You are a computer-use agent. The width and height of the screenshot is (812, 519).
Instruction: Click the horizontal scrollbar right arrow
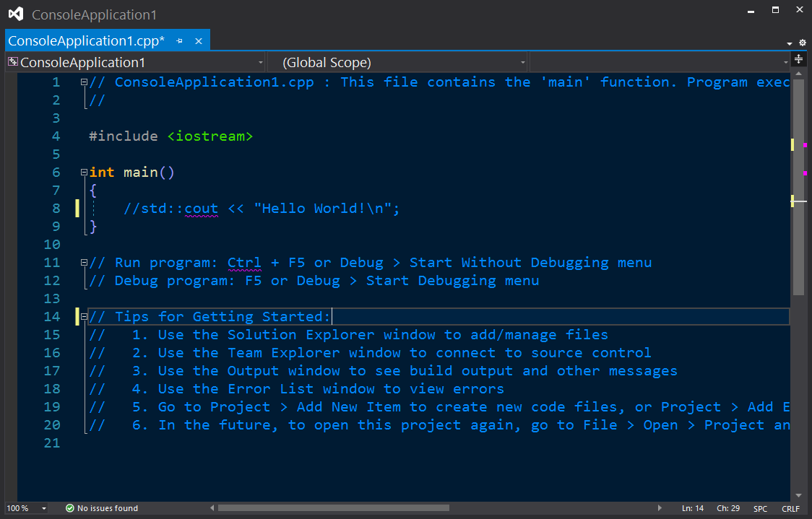(x=660, y=508)
